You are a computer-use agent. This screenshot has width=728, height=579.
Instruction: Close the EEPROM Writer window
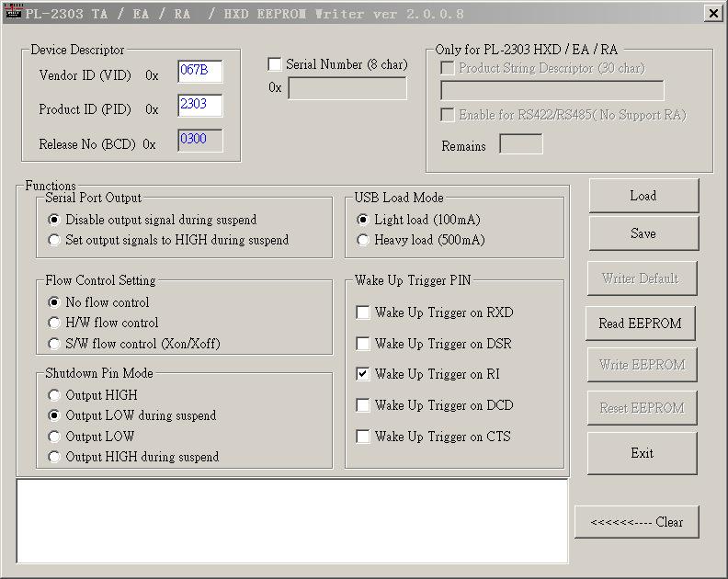tap(713, 14)
